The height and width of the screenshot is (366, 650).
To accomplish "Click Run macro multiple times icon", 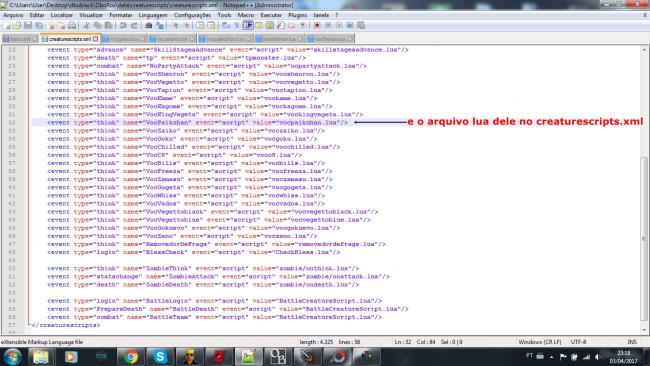I will click(x=350, y=26).
